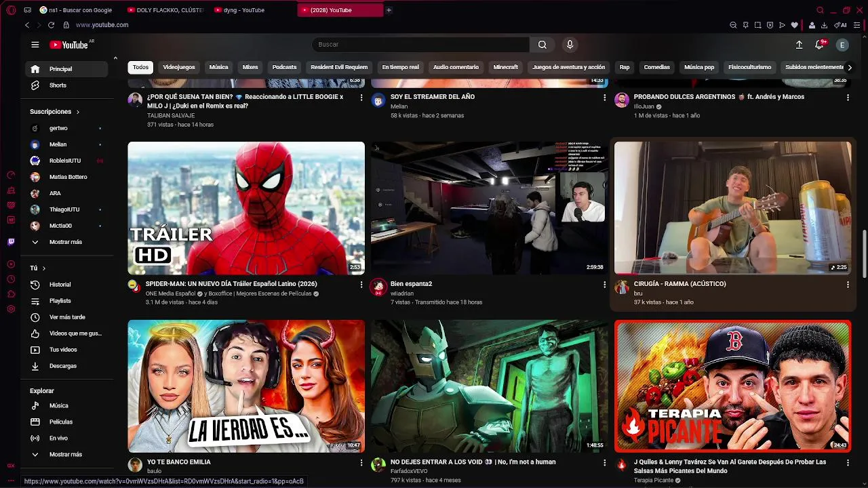Click into the Buscar search field
The width and height of the screenshot is (868, 488).
pyautogui.click(x=420, y=45)
